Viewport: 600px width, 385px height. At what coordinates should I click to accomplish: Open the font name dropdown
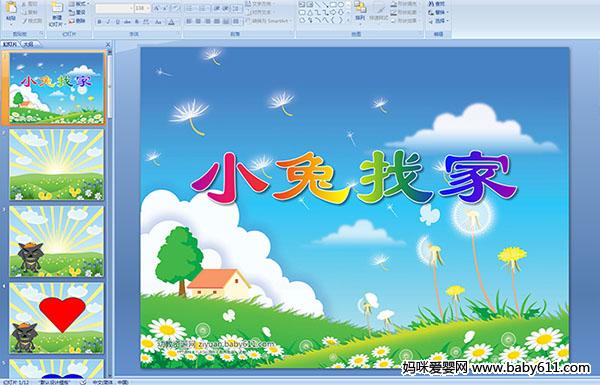(131, 8)
